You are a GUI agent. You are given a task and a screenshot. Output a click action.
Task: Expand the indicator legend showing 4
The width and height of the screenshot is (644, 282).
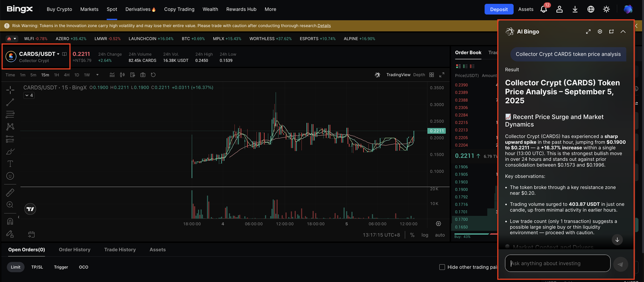tap(29, 95)
